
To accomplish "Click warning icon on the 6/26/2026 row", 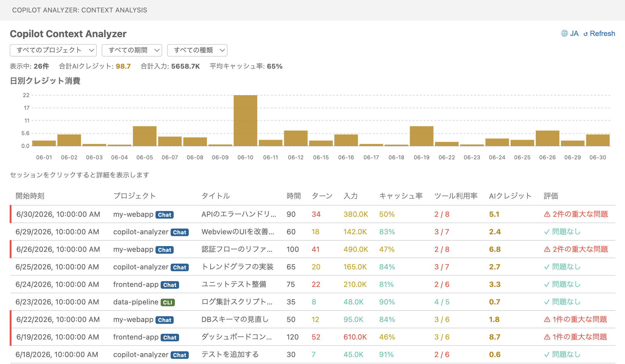I will coord(547,249).
